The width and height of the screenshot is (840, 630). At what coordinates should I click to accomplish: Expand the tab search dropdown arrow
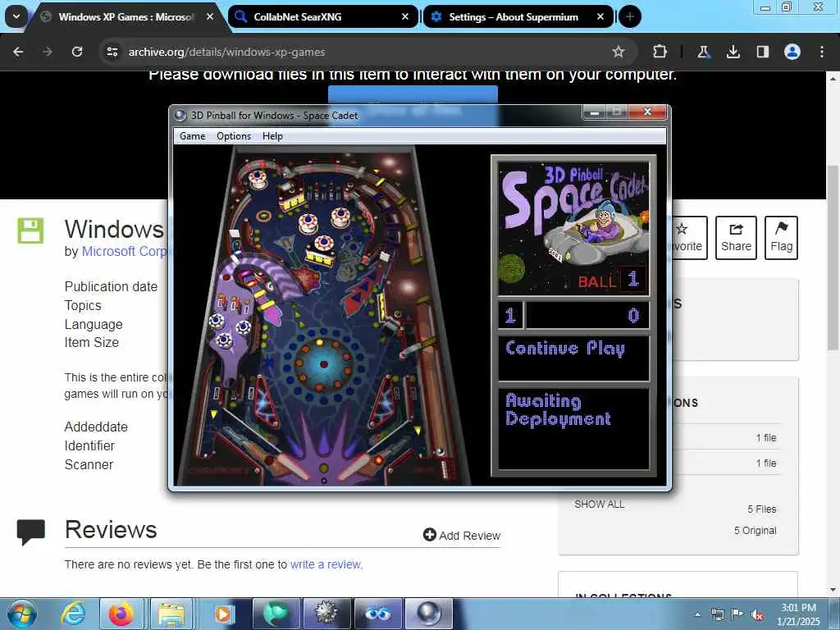[16, 16]
